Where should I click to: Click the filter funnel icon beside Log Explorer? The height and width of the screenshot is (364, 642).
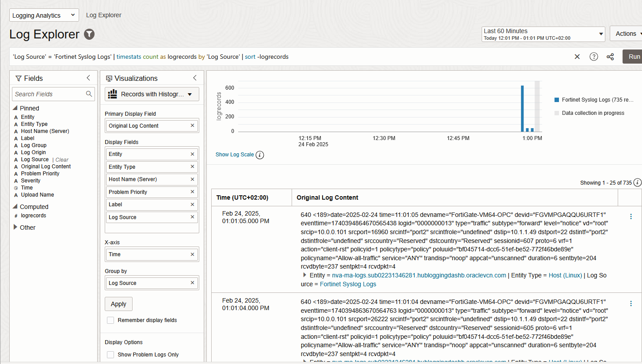(89, 34)
